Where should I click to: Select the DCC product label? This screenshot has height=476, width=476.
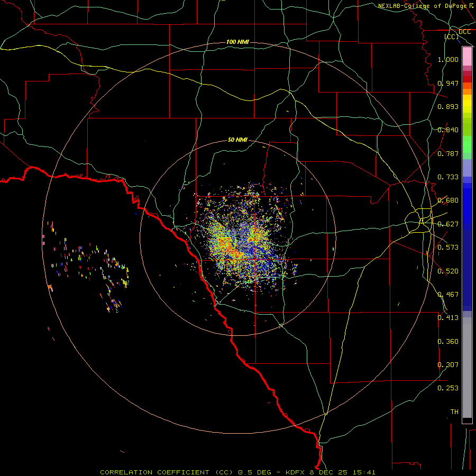coord(464,32)
